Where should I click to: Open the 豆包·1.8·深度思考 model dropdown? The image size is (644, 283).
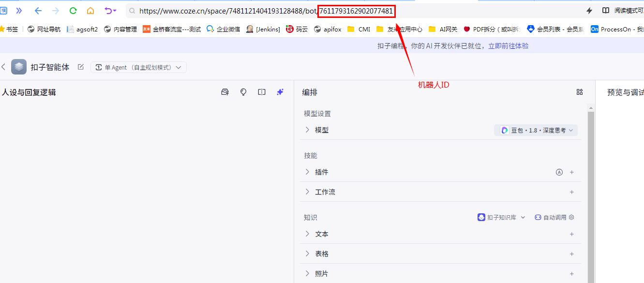536,130
